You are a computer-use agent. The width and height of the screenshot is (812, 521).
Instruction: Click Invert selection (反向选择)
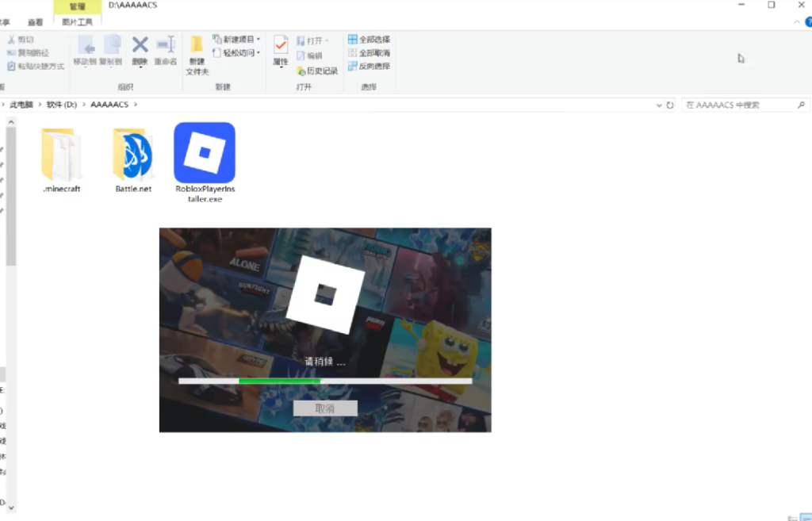click(369, 67)
